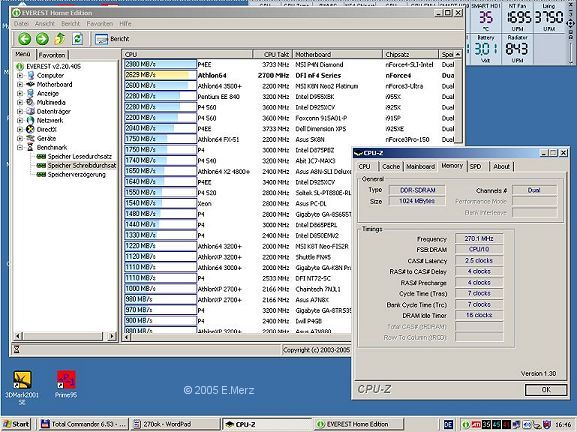This screenshot has height=432, width=577.
Task: Expand the Computer tree node
Action: (x=20, y=75)
